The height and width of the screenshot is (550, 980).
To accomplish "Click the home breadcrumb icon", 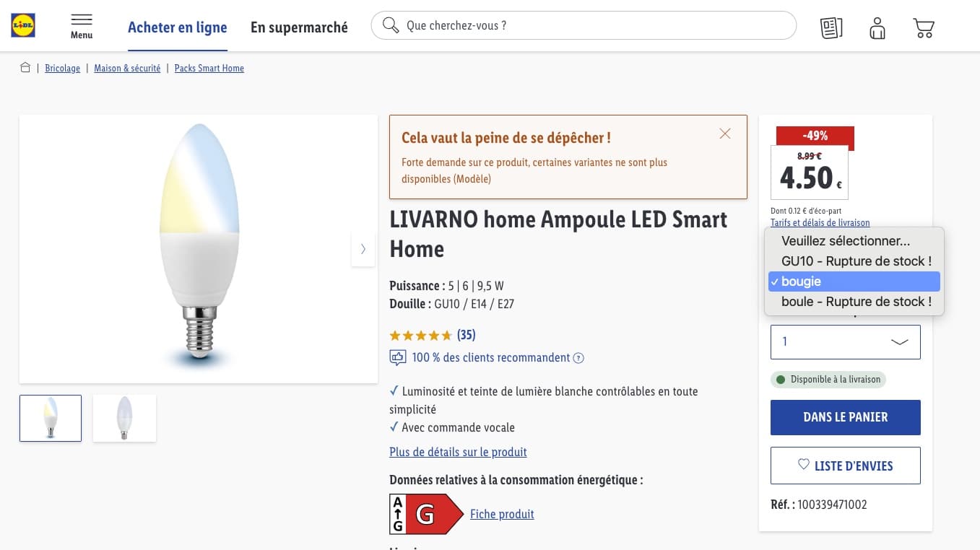I will [25, 68].
